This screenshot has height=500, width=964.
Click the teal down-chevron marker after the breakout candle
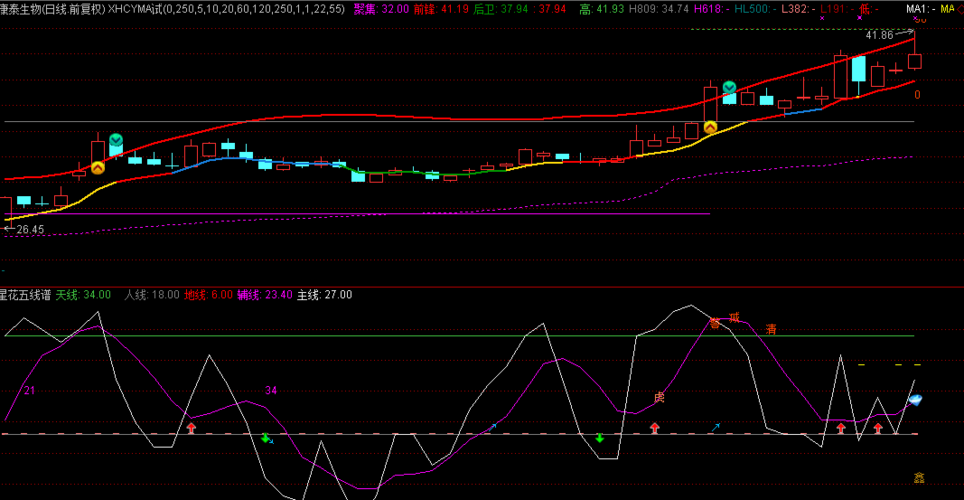[x=729, y=87]
